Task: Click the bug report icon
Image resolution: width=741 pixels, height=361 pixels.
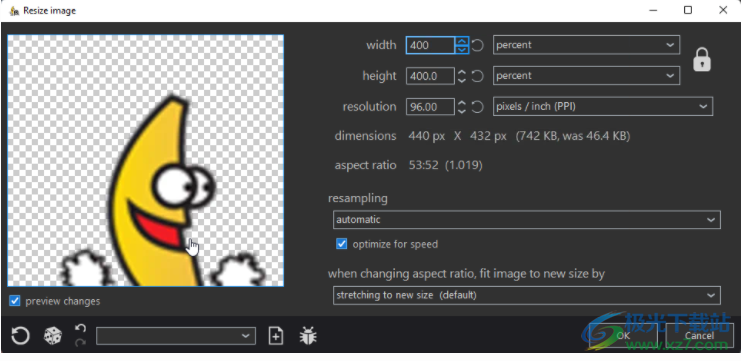Action: coord(308,336)
